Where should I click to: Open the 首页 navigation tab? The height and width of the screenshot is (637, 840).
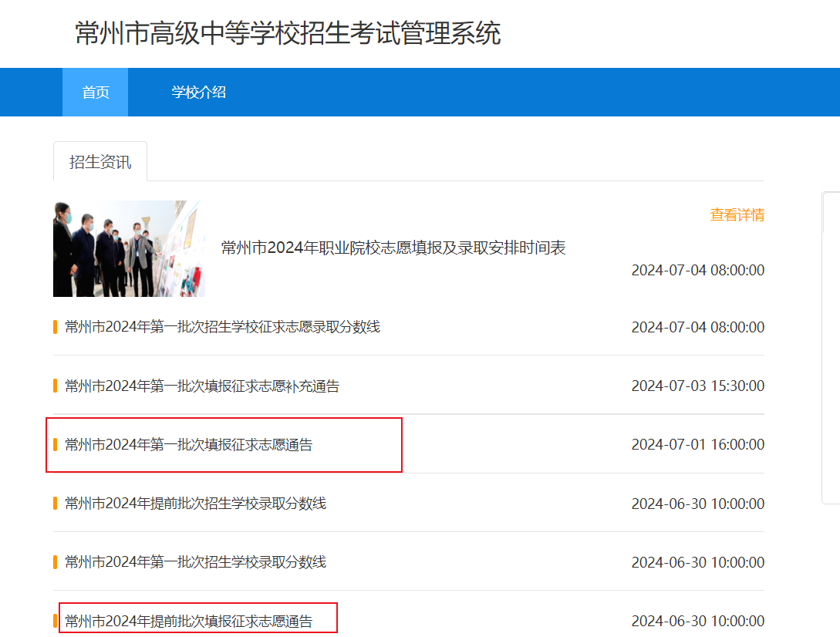coord(96,92)
